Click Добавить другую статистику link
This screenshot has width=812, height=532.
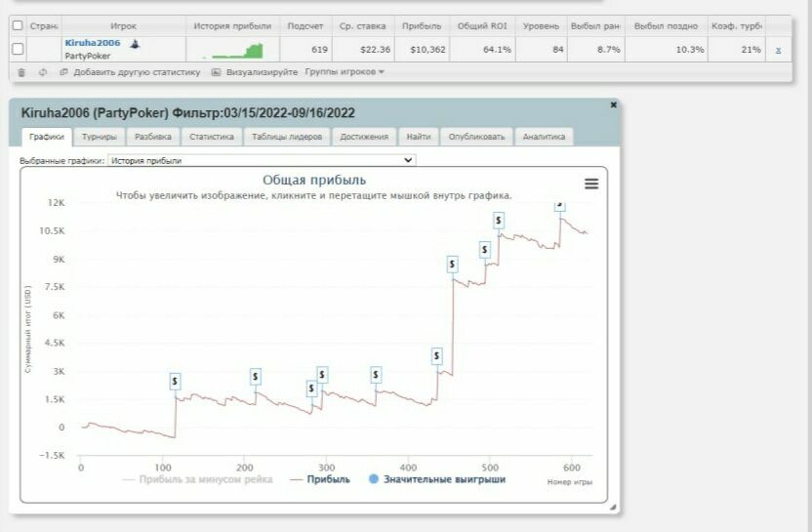[x=136, y=72]
